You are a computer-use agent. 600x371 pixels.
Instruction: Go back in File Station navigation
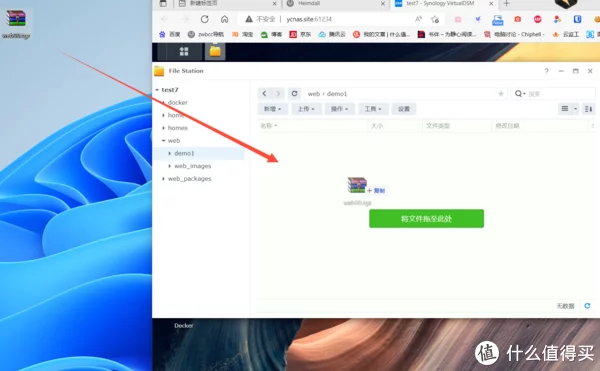click(264, 93)
